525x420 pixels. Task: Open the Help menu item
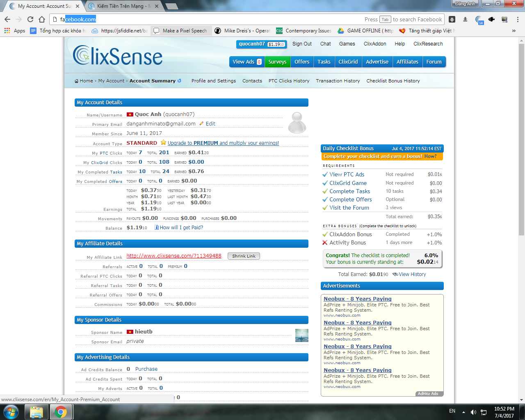(400, 44)
